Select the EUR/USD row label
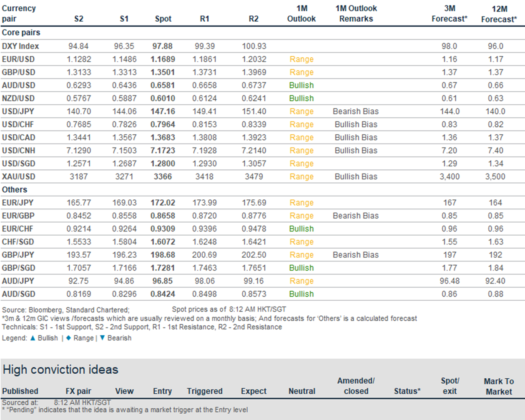Image resolution: width=525 pixels, height=420 pixels. point(18,59)
